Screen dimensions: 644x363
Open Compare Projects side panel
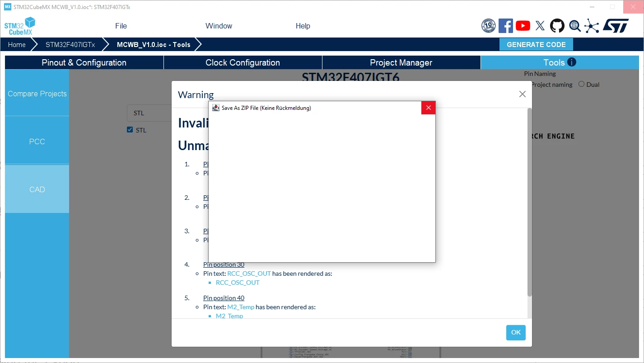point(37,94)
